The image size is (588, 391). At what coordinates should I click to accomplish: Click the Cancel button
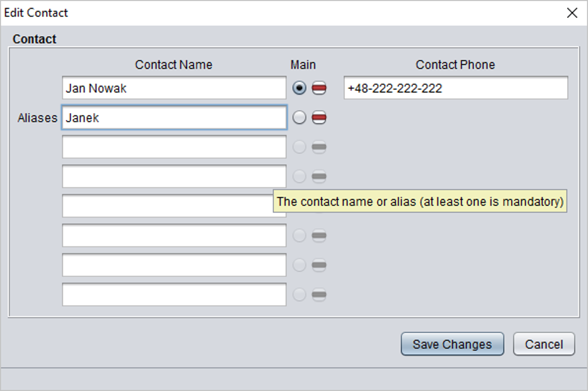[x=544, y=344]
